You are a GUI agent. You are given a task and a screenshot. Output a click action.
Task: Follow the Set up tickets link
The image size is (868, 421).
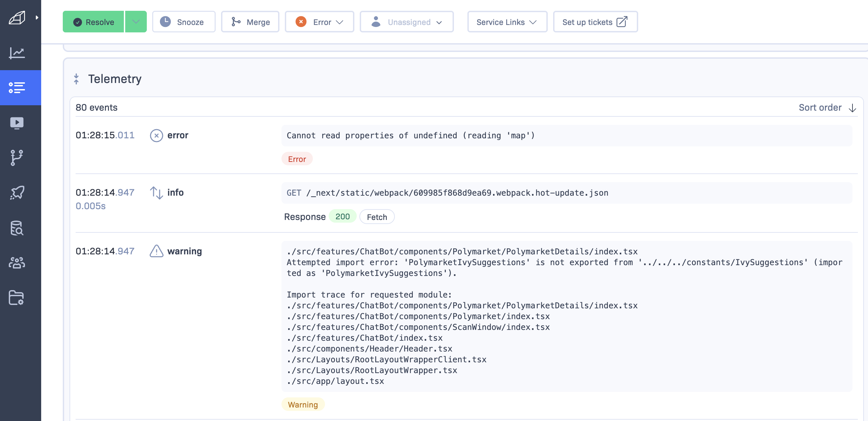point(595,22)
